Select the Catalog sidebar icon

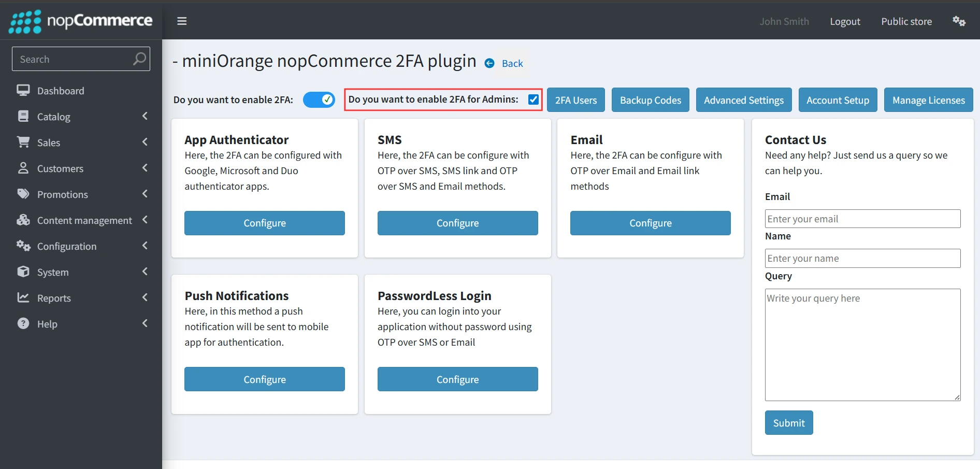tap(23, 116)
